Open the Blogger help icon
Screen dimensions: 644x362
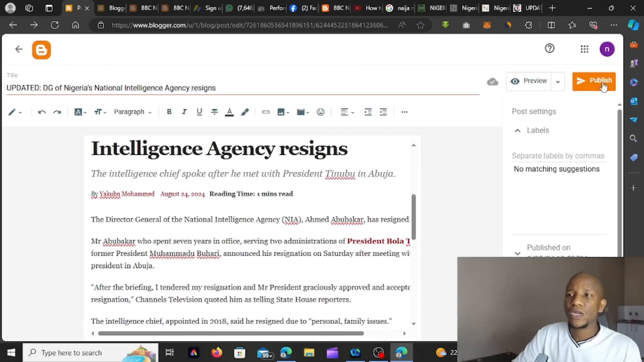[x=549, y=49]
